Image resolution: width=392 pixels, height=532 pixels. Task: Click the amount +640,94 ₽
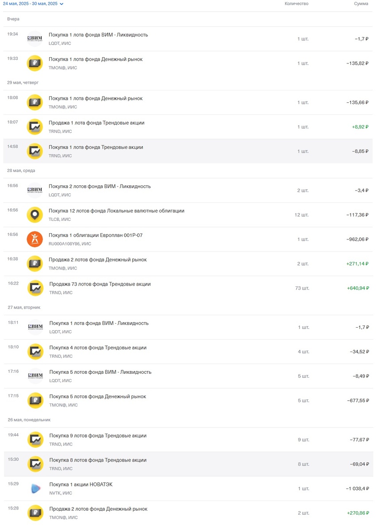coord(357,288)
